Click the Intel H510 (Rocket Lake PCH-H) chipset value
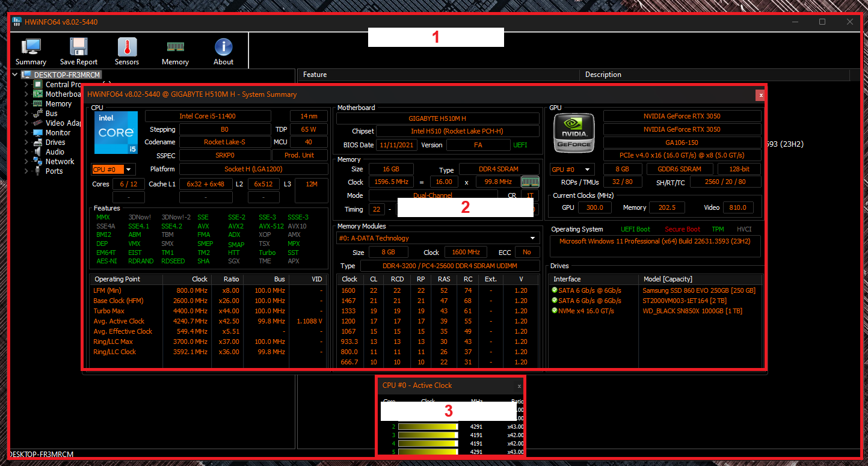 point(457,131)
